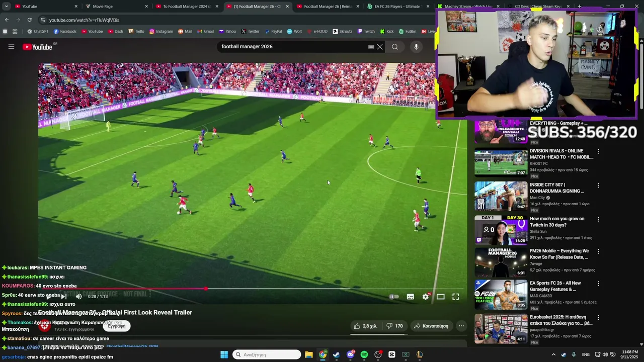The image size is (644, 362).
Task: Open options menu for 'Eurobasket 2025' video
Action: tap(598, 318)
